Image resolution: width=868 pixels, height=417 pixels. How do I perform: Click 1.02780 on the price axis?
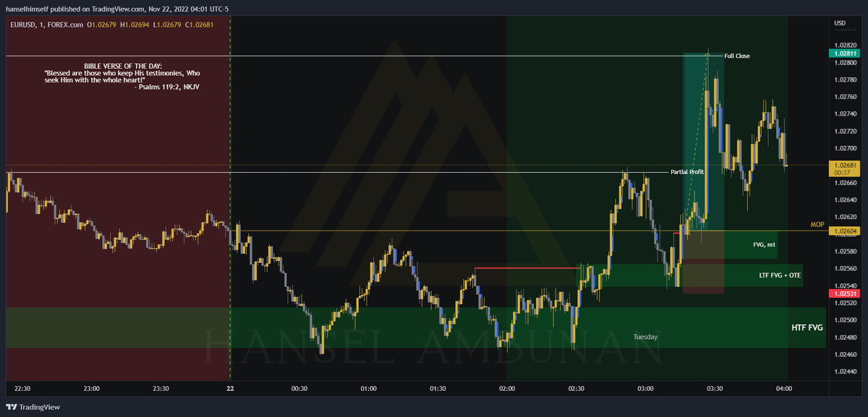tap(844, 79)
